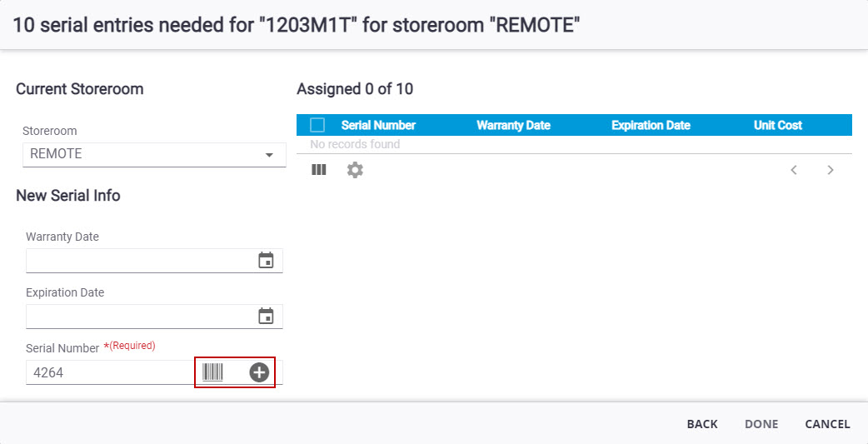This screenshot has height=444, width=868.
Task: Open the Expiration Date calendar picker
Action: (267, 316)
